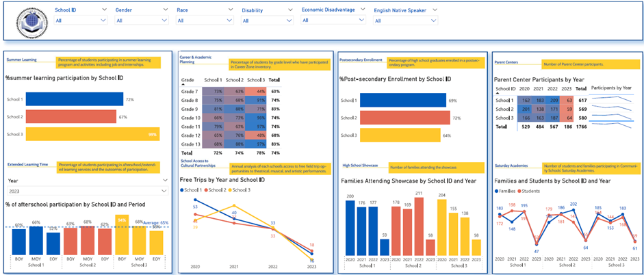Image resolution: width=644 pixels, height=275 pixels.
Task: Click the Students legend marker in Saturday Academies
Action: point(521,191)
